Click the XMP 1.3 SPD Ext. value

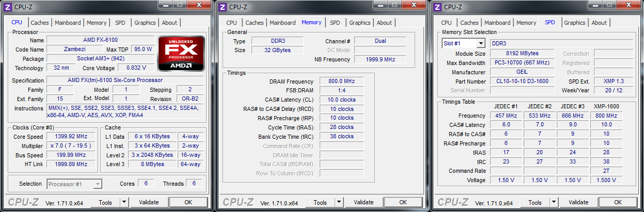tap(613, 81)
